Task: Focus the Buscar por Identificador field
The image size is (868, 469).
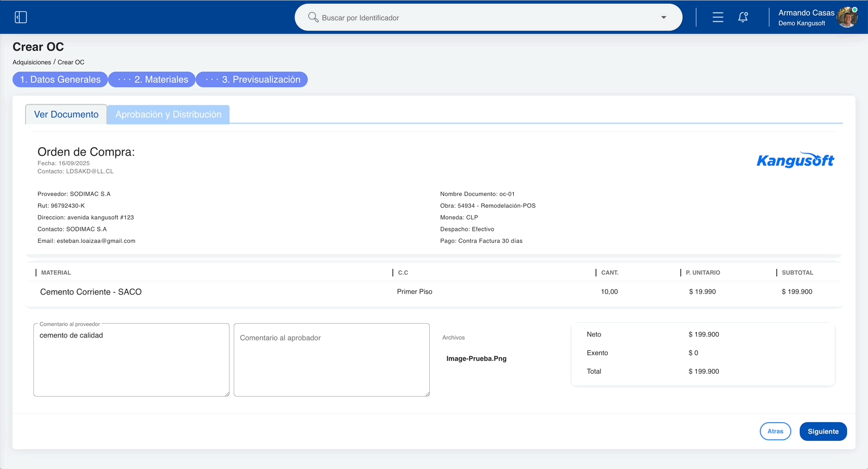Action: coord(488,17)
